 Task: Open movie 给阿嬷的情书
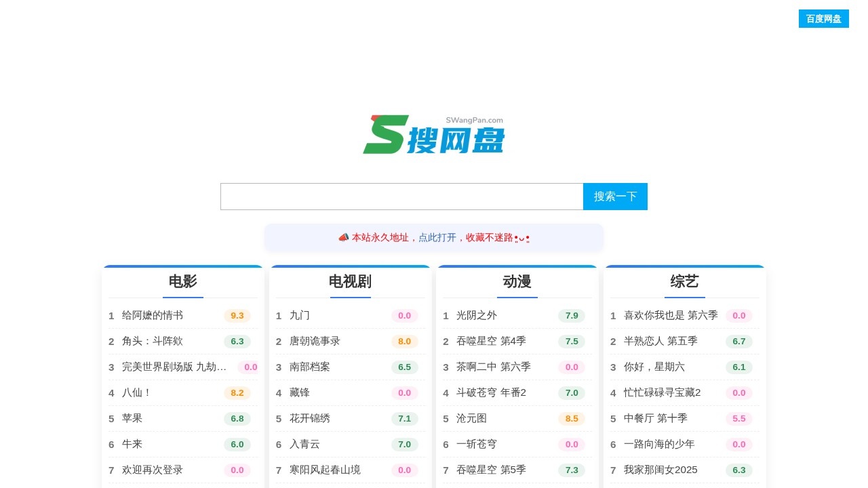(153, 315)
